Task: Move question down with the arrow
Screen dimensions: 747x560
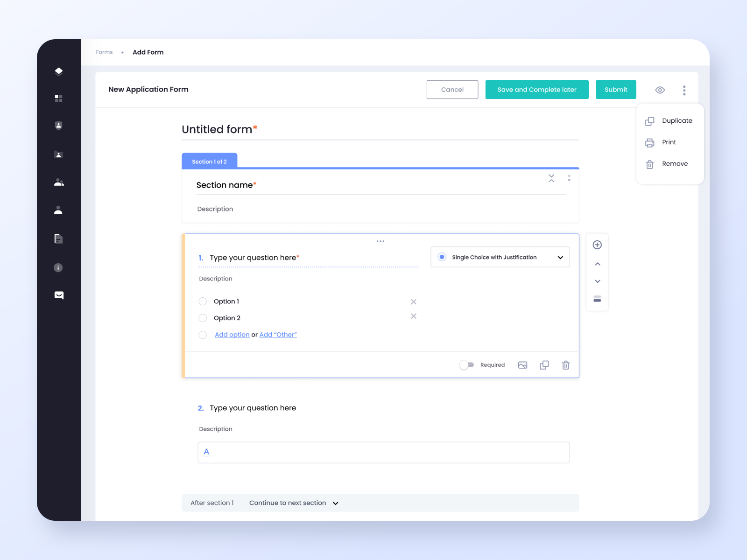Action: point(598,281)
